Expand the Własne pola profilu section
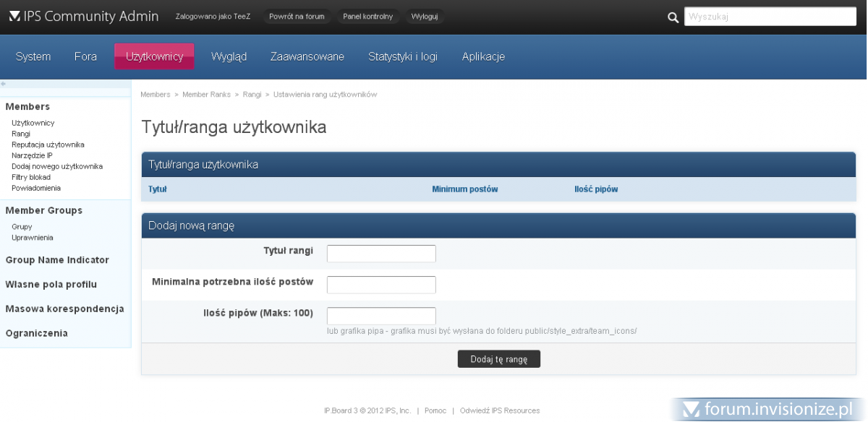 pos(51,285)
